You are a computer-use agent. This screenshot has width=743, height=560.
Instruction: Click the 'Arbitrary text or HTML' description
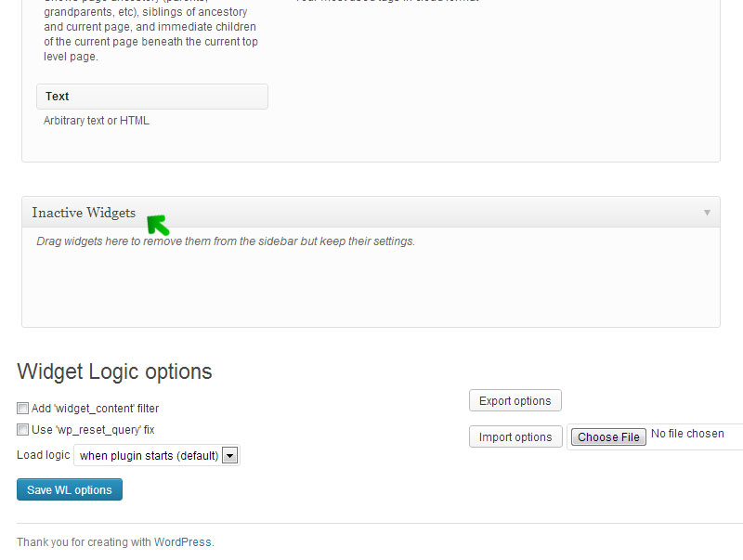[97, 121]
